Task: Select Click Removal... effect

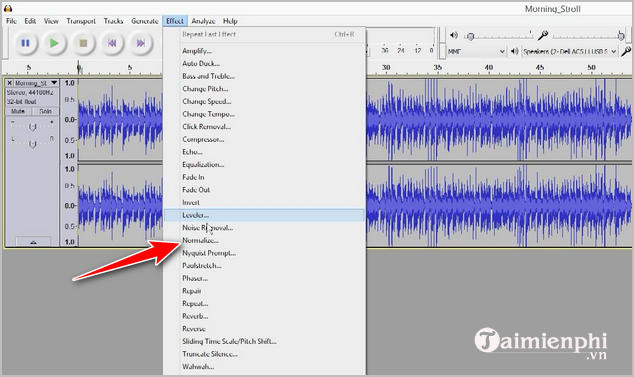Action: point(264,127)
